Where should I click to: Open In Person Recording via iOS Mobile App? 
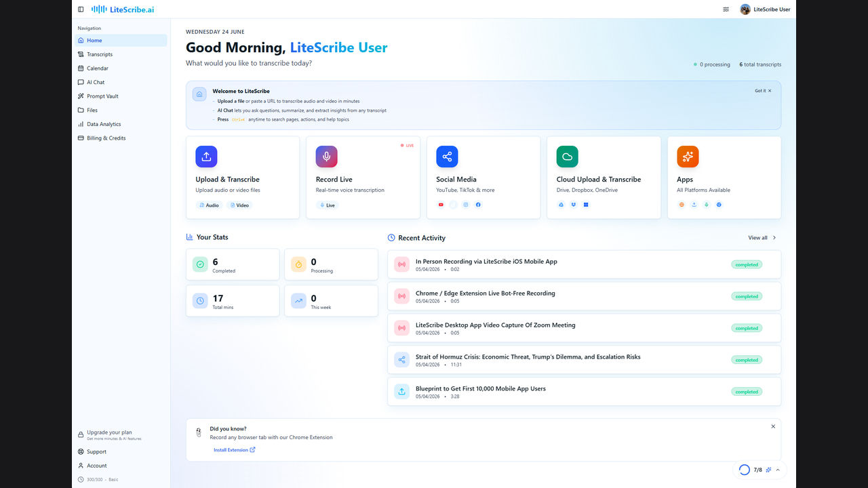pos(584,264)
